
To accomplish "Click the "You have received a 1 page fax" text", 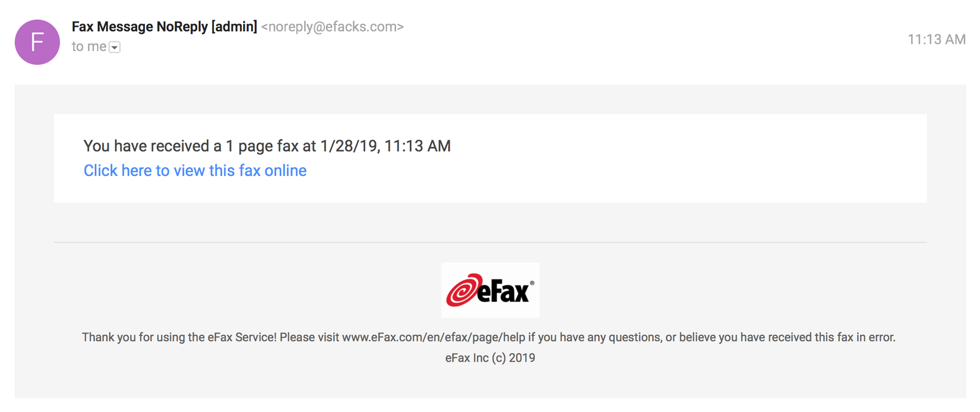I will point(190,146).
